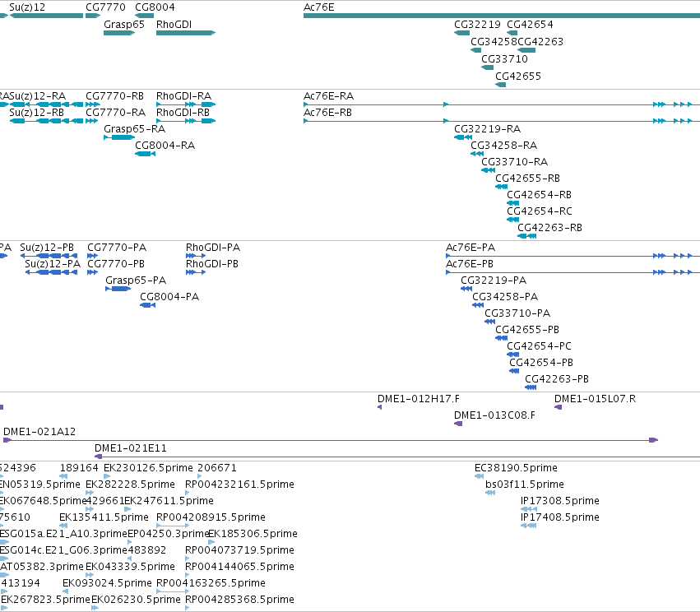Image resolution: width=700 pixels, height=612 pixels.
Task: Select the CG8004-RA transcript label
Action: (165, 146)
